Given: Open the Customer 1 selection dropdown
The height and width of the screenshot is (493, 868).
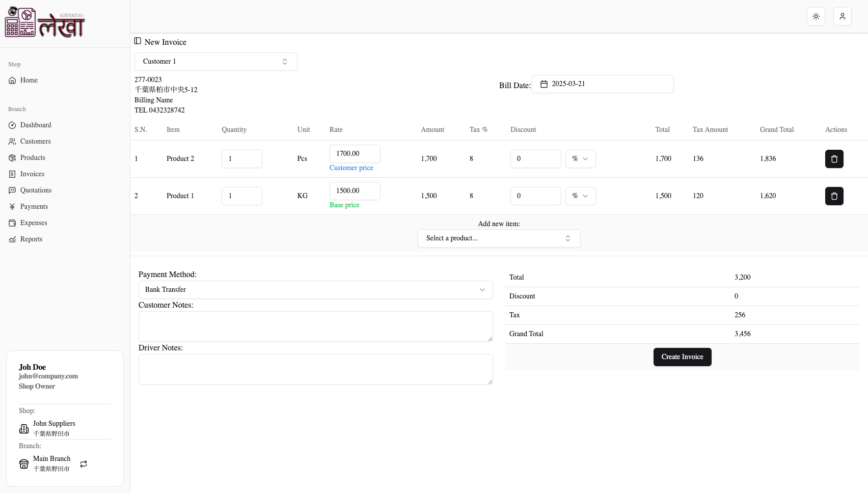Looking at the screenshot, I should click(x=215, y=61).
